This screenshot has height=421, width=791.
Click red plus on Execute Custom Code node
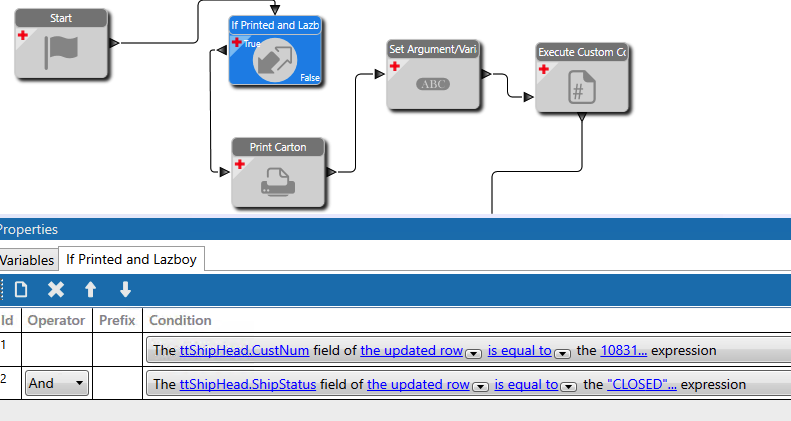pos(543,69)
